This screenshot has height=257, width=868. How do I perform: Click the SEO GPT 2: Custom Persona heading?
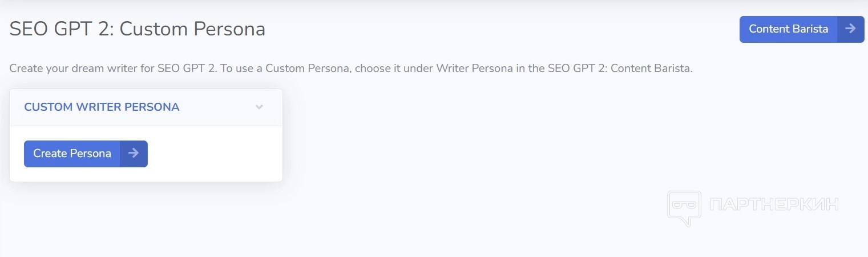pyautogui.click(x=138, y=29)
